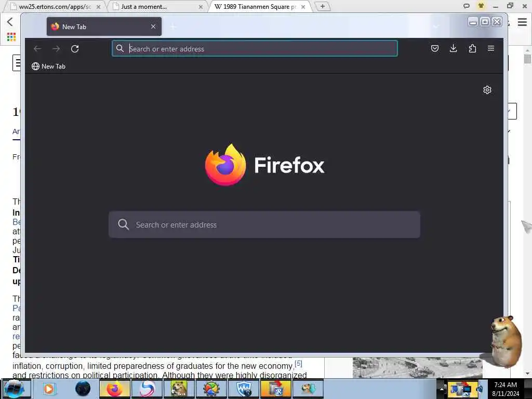Open Pocket save icon in Firefox toolbar

435,48
